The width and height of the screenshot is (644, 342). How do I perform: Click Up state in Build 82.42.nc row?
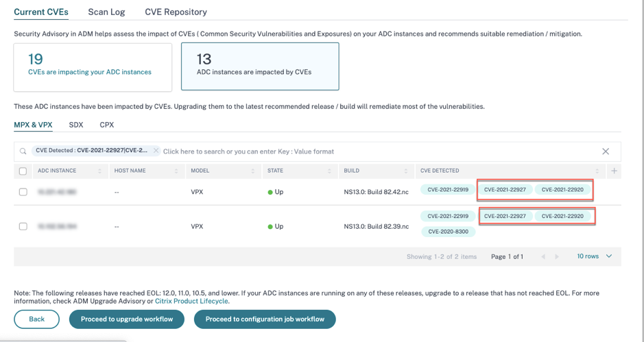276,192
